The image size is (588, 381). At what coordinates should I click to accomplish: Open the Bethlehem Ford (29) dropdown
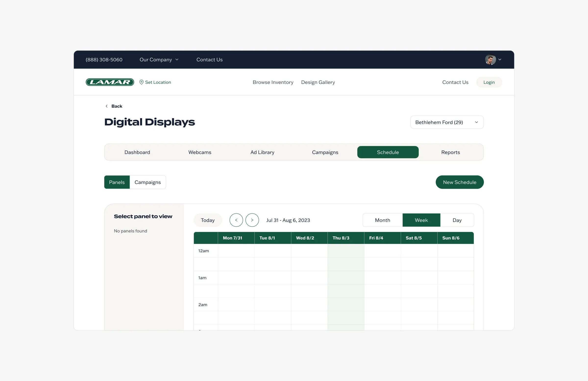447,122
